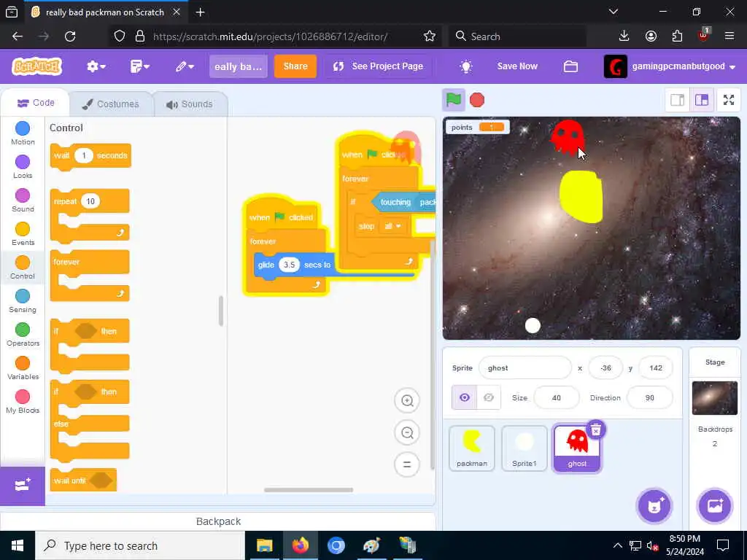Click the green flag to run project
Screen dimensions: 747x560
454,100
